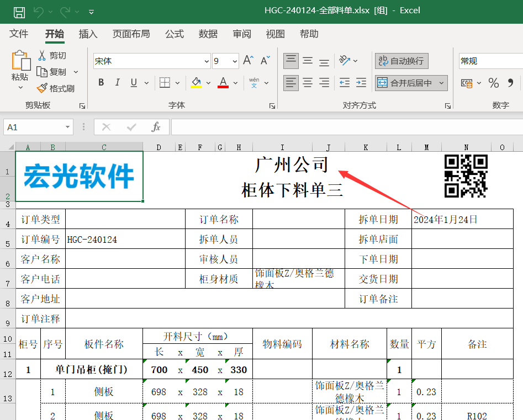This screenshot has height=420, width=523.
Task: Apply yellow fill color bucket
Action: [x=196, y=82]
